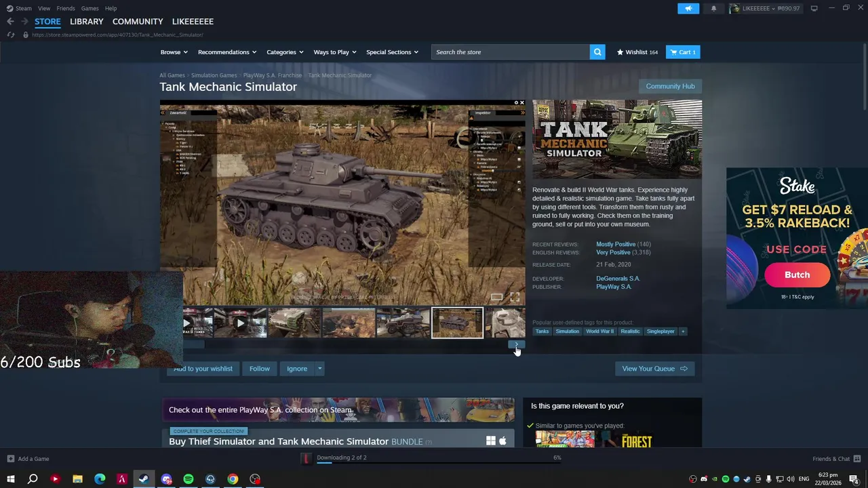Click the announcements megaphone icon
868x488 pixels.
tap(688, 8)
